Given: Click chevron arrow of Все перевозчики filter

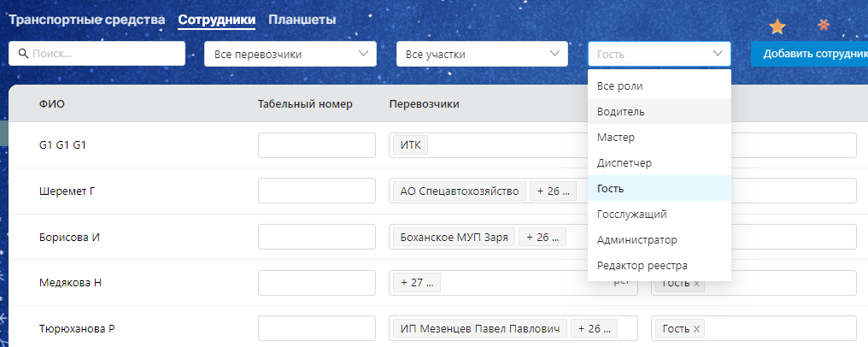Looking at the screenshot, I should 364,54.
